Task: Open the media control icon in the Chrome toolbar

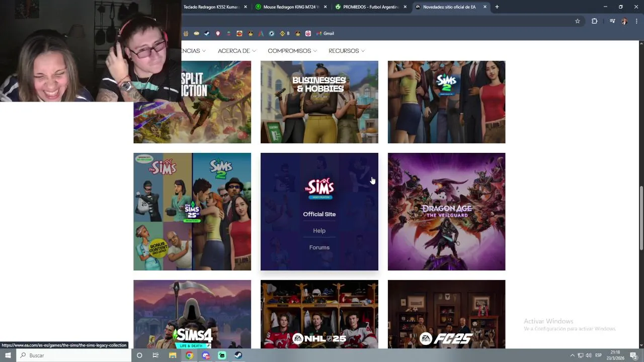Action: pyautogui.click(x=612, y=21)
